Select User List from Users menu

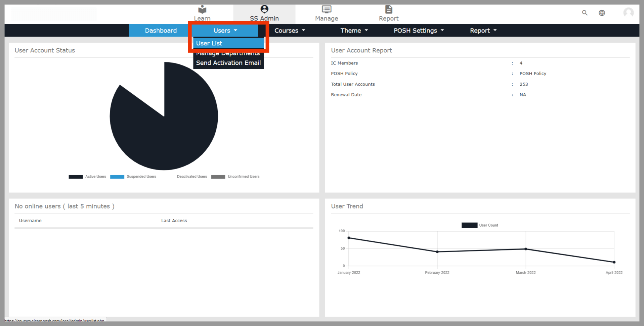click(209, 43)
